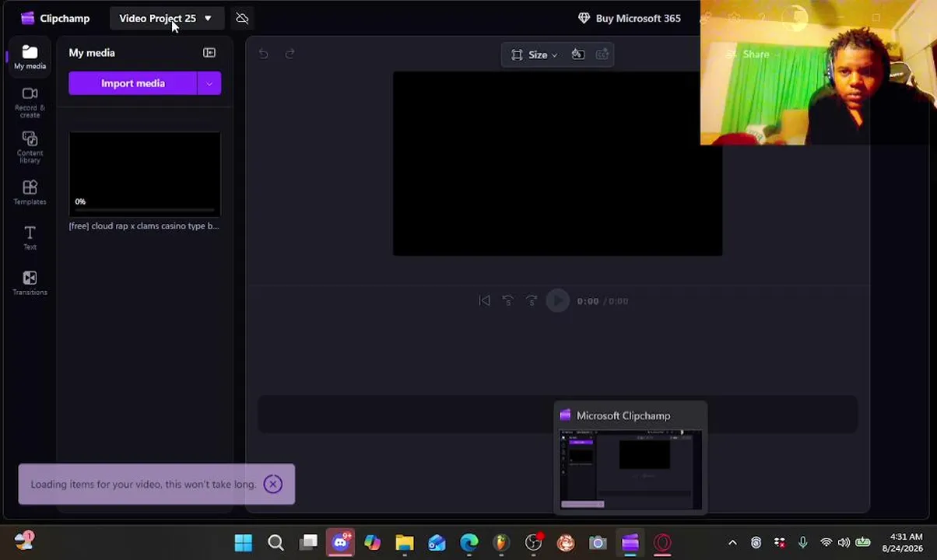Open Opera browser from taskbar
This screenshot has width=937, height=560.
click(662, 543)
